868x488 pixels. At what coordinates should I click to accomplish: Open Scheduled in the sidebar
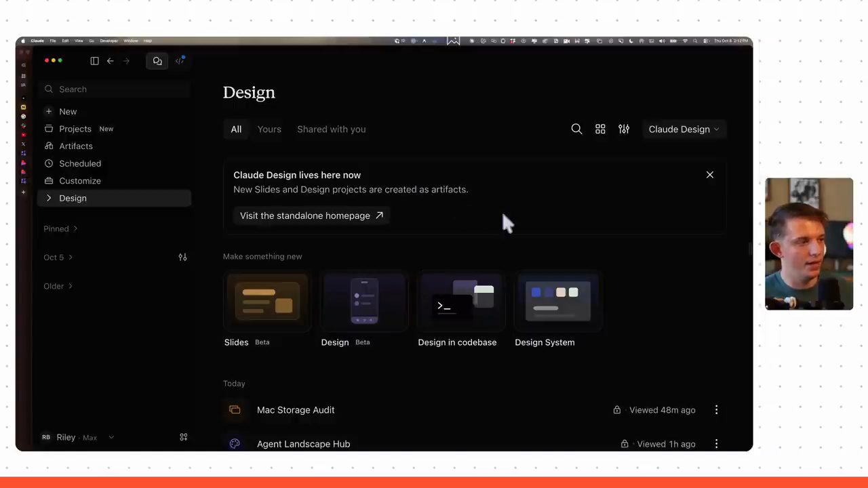click(115, 163)
